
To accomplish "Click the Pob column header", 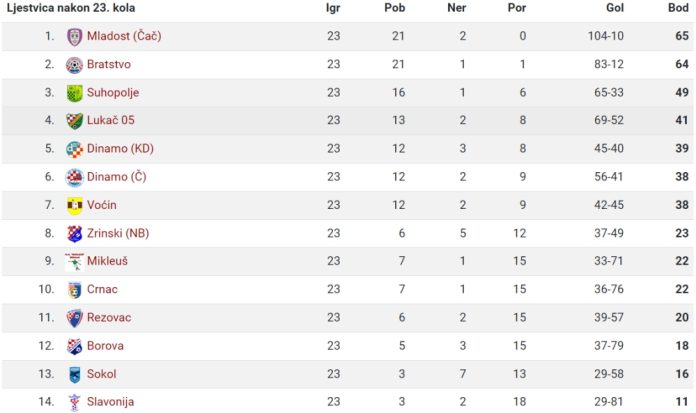I will coord(395,8).
